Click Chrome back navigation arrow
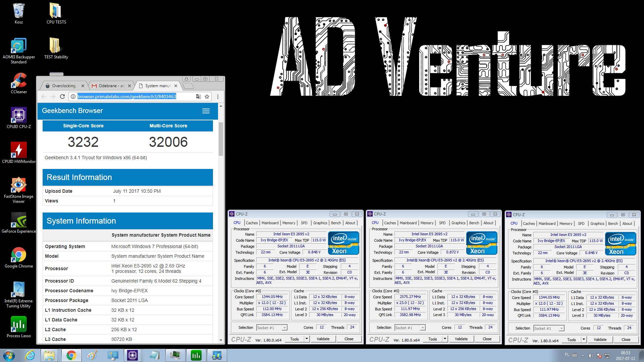 click(44, 97)
